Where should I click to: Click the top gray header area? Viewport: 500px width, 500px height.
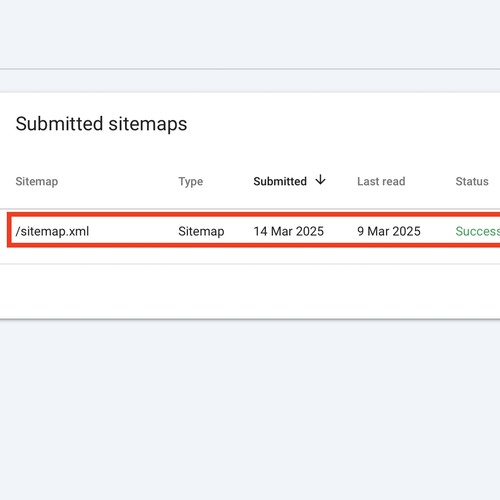pos(250,34)
